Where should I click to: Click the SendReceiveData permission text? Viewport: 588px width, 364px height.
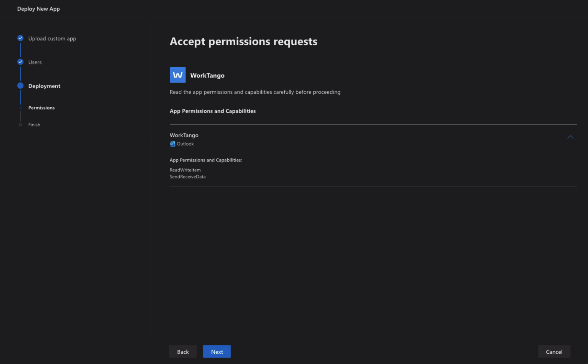[x=188, y=177]
